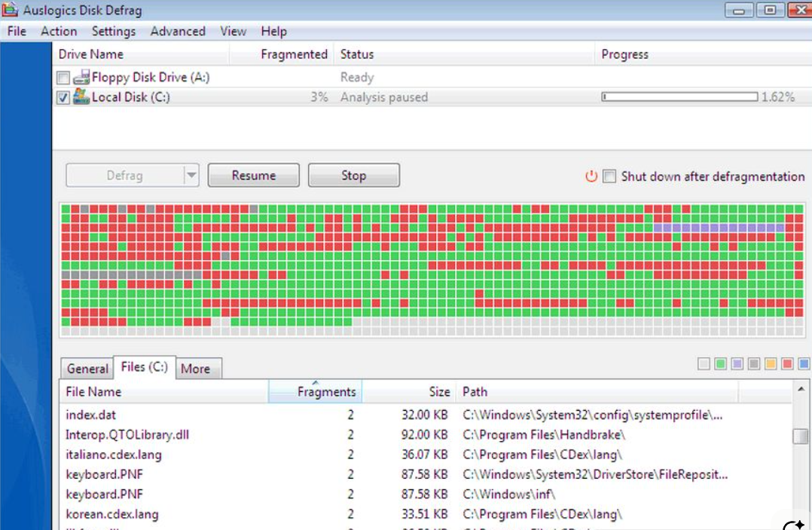
Task: Click the red legend color box
Action: pyautogui.click(x=787, y=363)
